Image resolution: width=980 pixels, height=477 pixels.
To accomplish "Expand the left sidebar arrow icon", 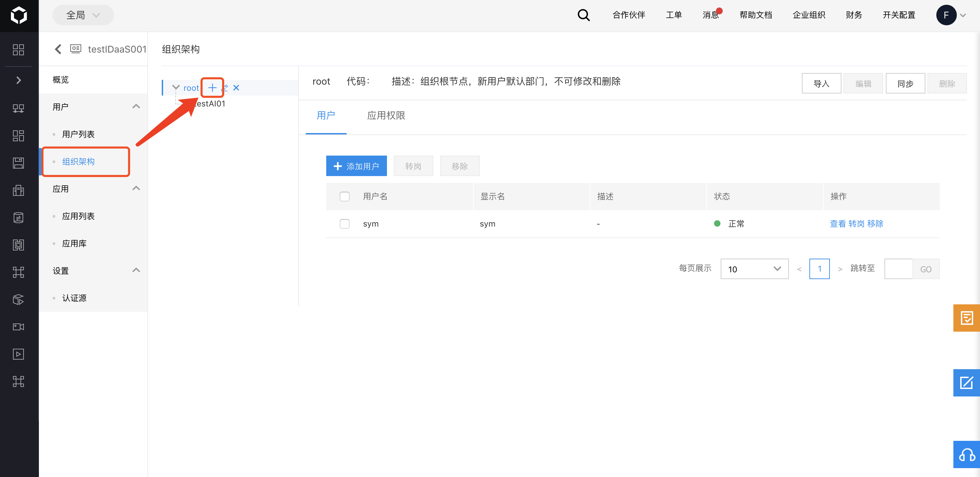I will click(x=18, y=80).
